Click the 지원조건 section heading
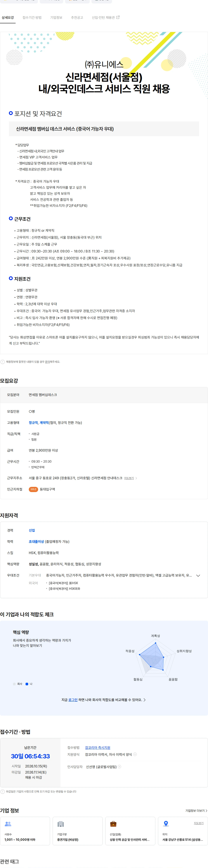208x868 pixels. click(x=22, y=279)
